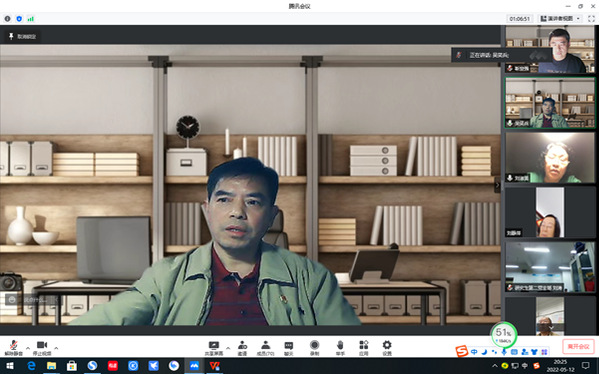The width and height of the screenshot is (599, 374).
Task: Toggle fullscreen mode icon at top right
Action: (x=591, y=19)
